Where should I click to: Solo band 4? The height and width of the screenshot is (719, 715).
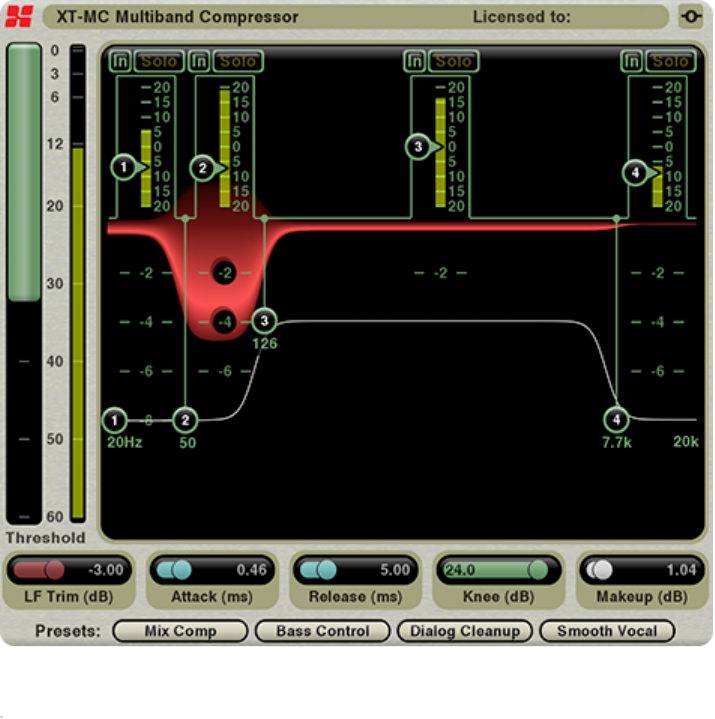[670, 61]
